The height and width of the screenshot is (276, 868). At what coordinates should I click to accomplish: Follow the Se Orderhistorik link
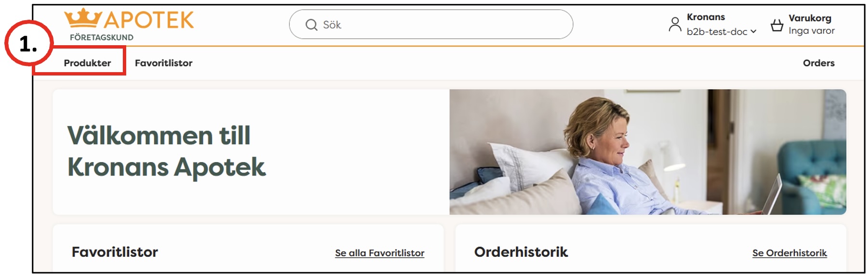pos(789,253)
